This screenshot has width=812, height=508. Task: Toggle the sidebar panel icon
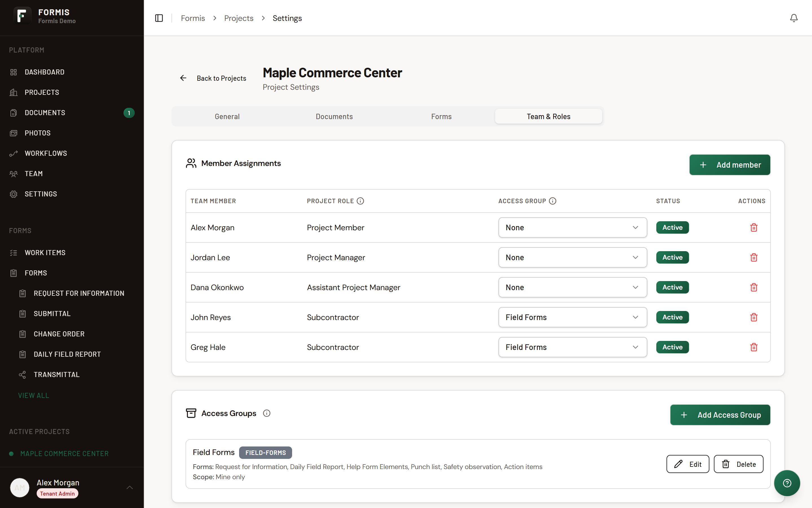point(159,18)
